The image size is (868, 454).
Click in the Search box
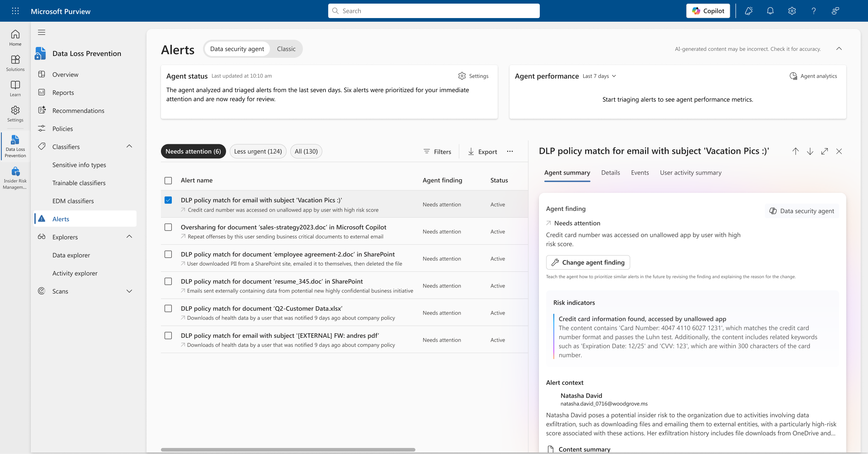coord(434,11)
